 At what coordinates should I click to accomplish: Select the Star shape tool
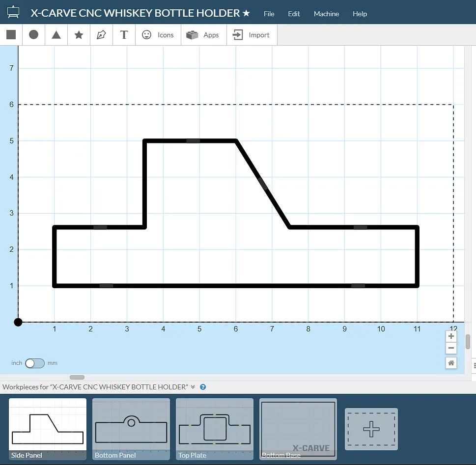tap(79, 35)
